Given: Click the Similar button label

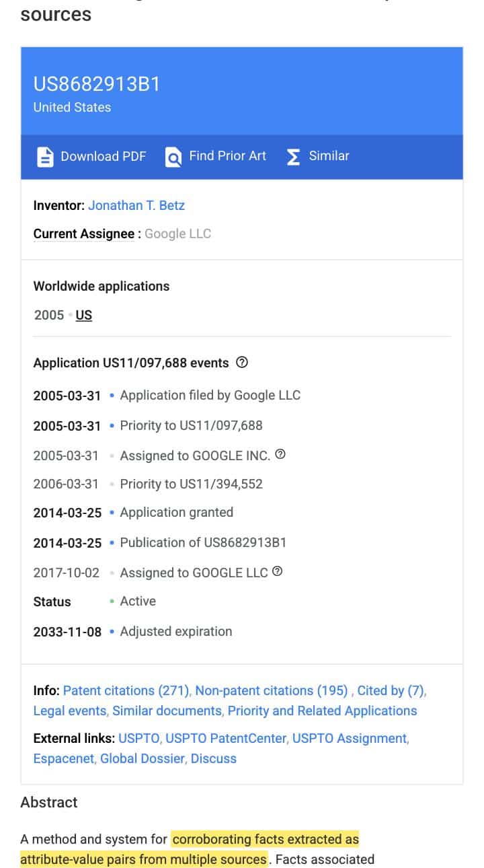Looking at the screenshot, I should [x=329, y=155].
